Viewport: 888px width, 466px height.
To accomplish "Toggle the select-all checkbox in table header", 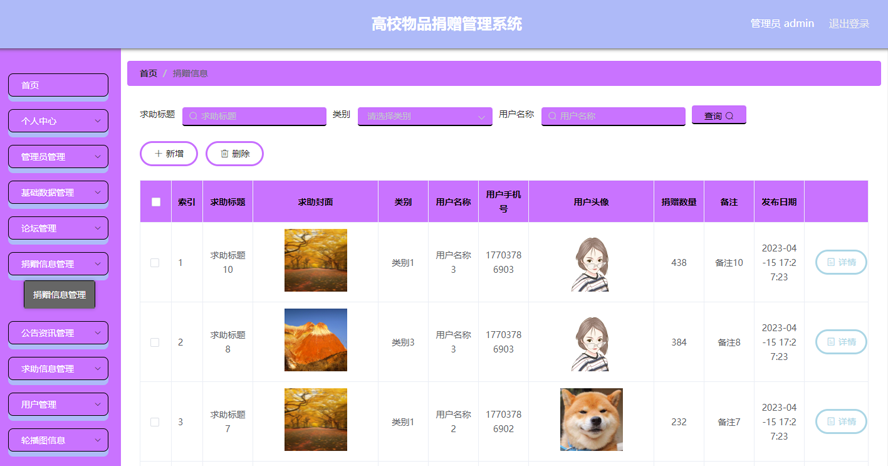I will tap(156, 202).
